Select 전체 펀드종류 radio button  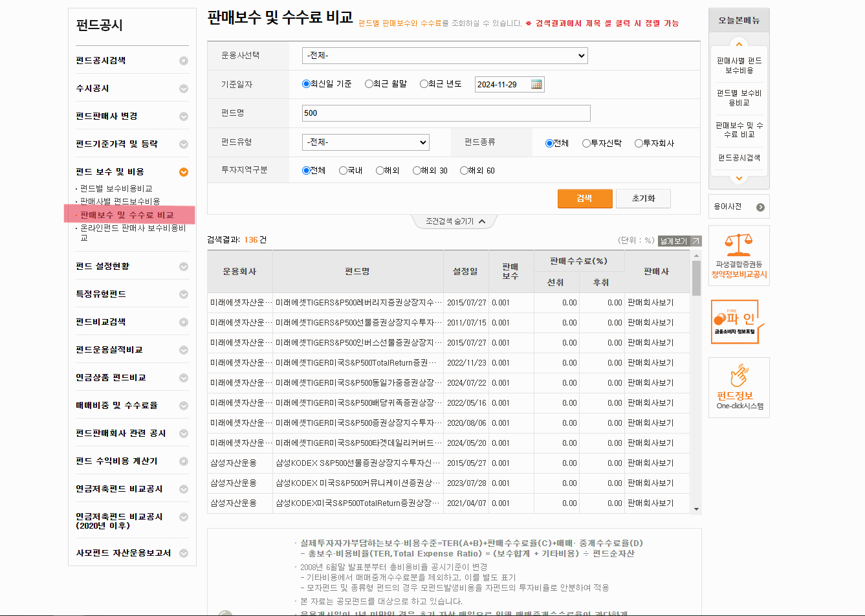pyautogui.click(x=549, y=143)
